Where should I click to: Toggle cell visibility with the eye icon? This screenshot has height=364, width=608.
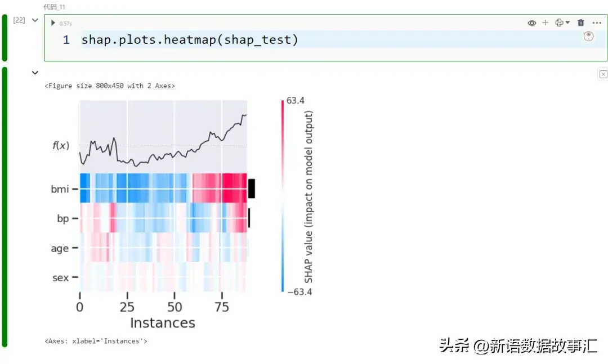point(531,23)
